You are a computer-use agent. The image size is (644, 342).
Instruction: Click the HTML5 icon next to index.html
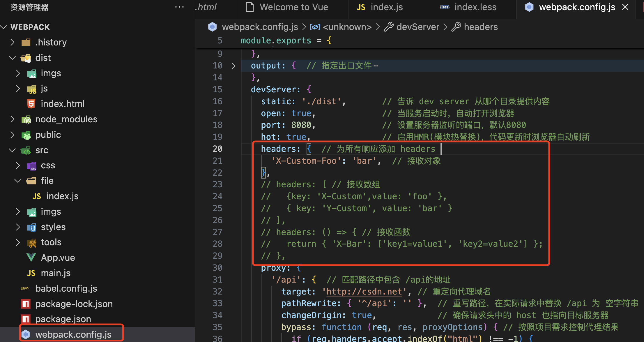click(31, 103)
